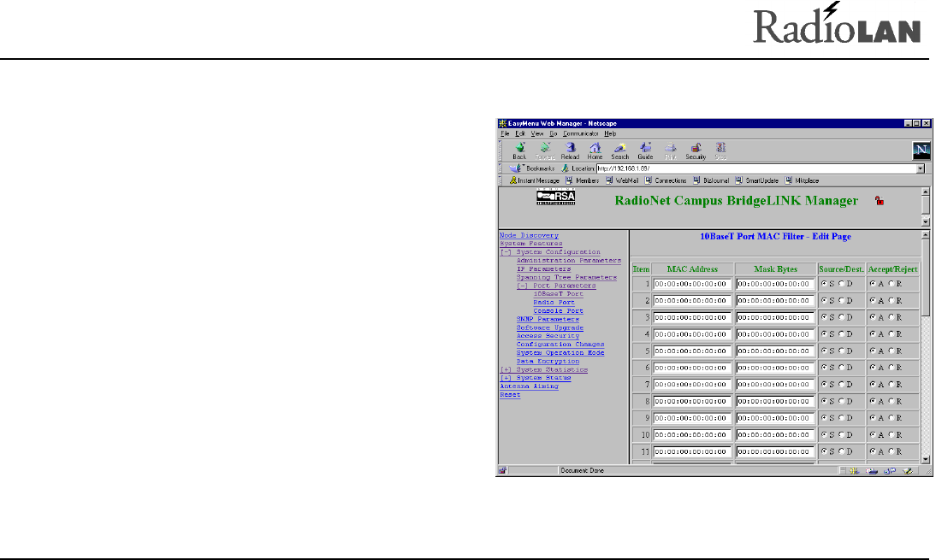Click the Back toolbar icon
This screenshot has height=560, width=936.
pyautogui.click(x=519, y=149)
